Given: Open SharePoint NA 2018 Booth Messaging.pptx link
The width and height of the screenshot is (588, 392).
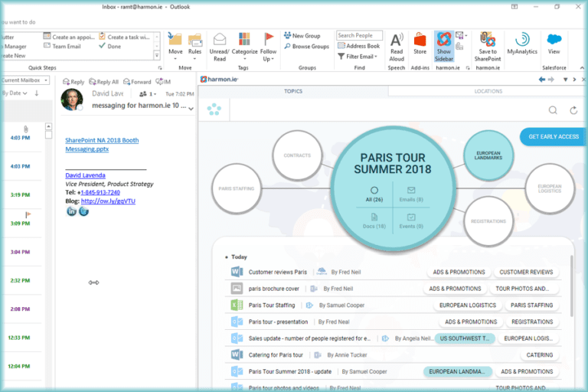Looking at the screenshot, I should [x=102, y=145].
